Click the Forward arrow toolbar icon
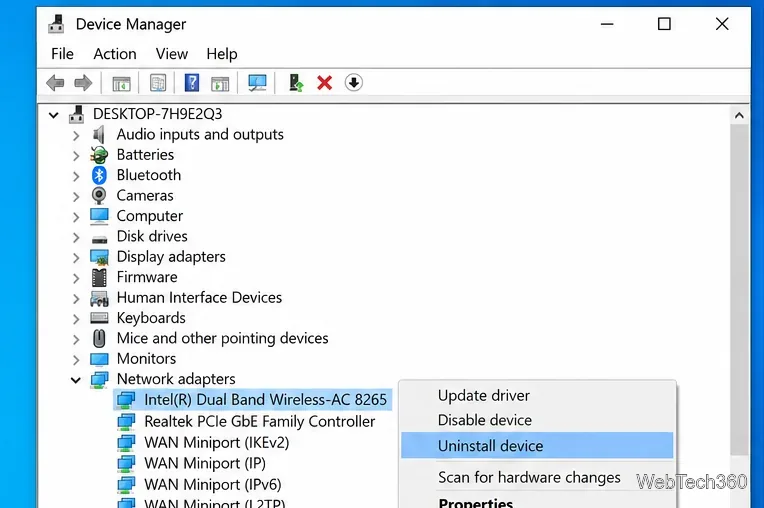This screenshot has width=764, height=508. pos(83,83)
